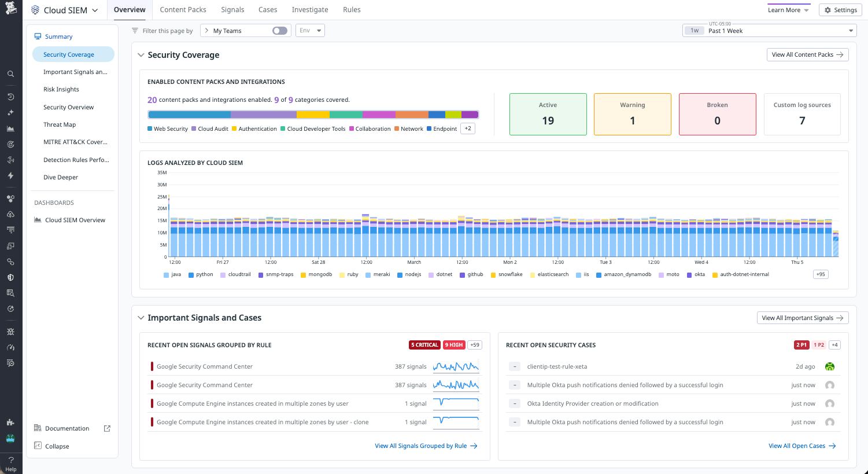This screenshot has height=474, width=868.
Task: Click the sparkle AI icon in sidebar
Action: tap(10, 113)
